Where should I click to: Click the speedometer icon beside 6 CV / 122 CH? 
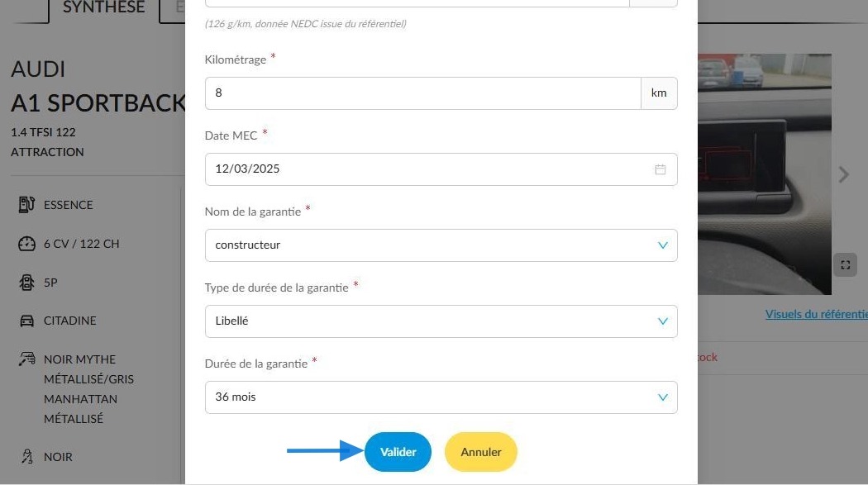[x=26, y=244]
